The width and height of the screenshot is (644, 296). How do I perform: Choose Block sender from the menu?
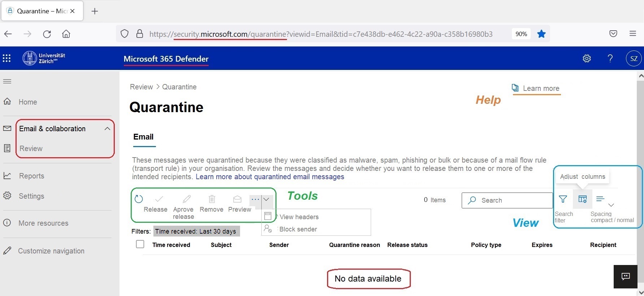point(298,229)
